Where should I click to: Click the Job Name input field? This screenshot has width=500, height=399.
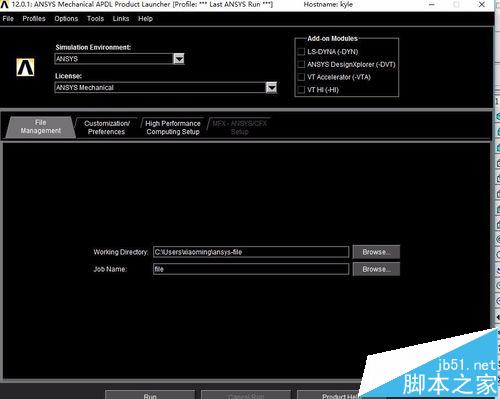(x=251, y=269)
